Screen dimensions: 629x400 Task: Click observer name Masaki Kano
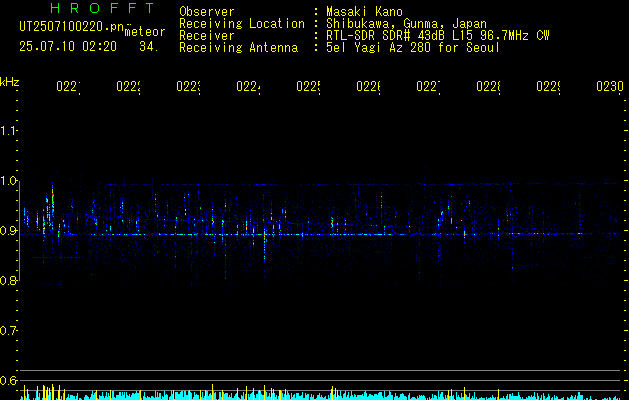[x=364, y=11]
